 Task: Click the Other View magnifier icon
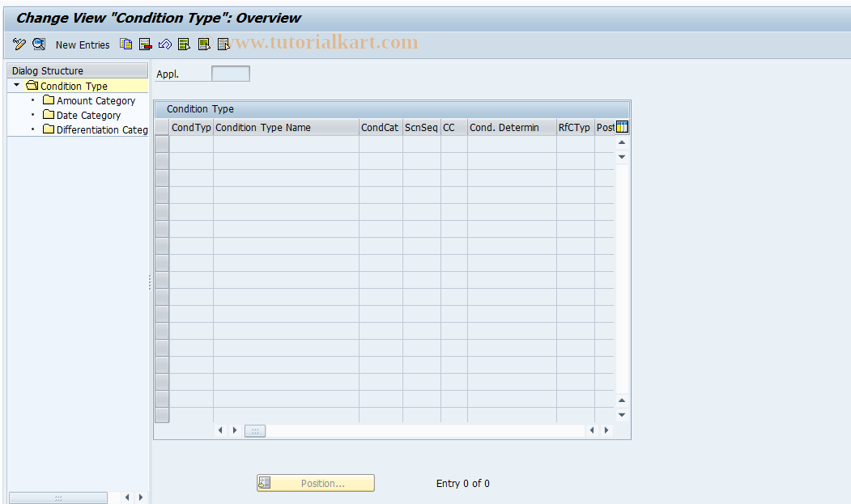[39, 44]
